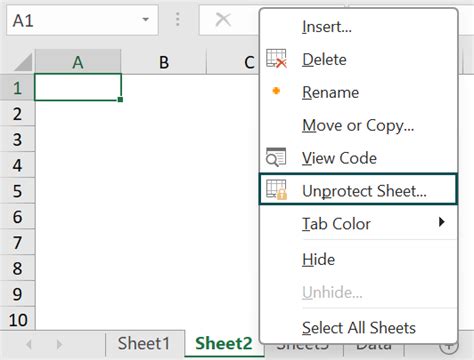Click the View Code icon
The height and width of the screenshot is (360, 474).
[276, 157]
